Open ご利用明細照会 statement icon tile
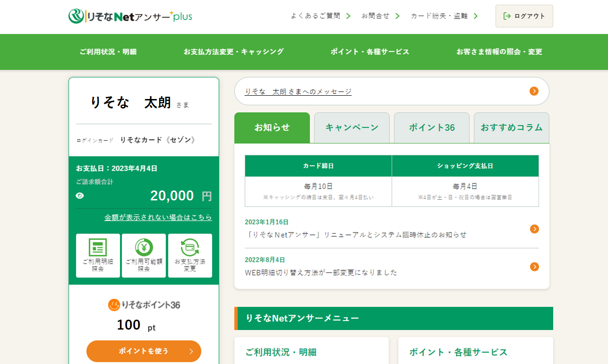The image size is (608, 364). tap(98, 256)
